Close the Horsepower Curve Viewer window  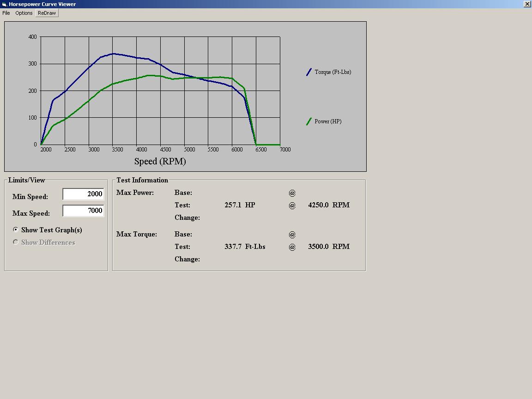[527, 4]
